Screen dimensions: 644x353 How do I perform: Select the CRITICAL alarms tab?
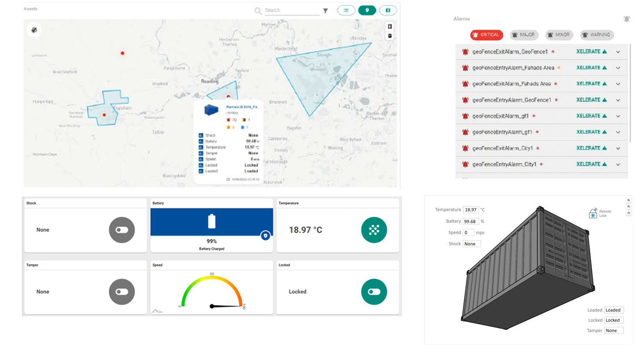(x=487, y=35)
